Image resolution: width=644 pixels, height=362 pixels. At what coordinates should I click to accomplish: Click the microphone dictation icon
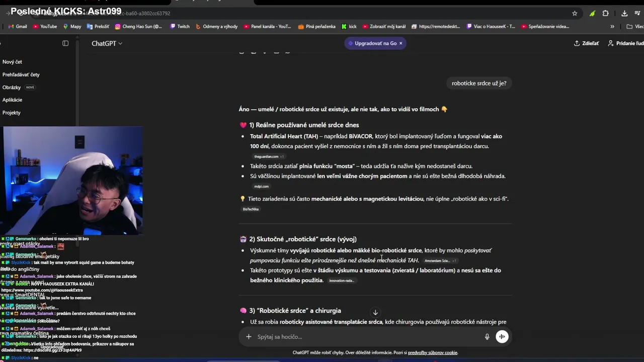(x=487, y=337)
